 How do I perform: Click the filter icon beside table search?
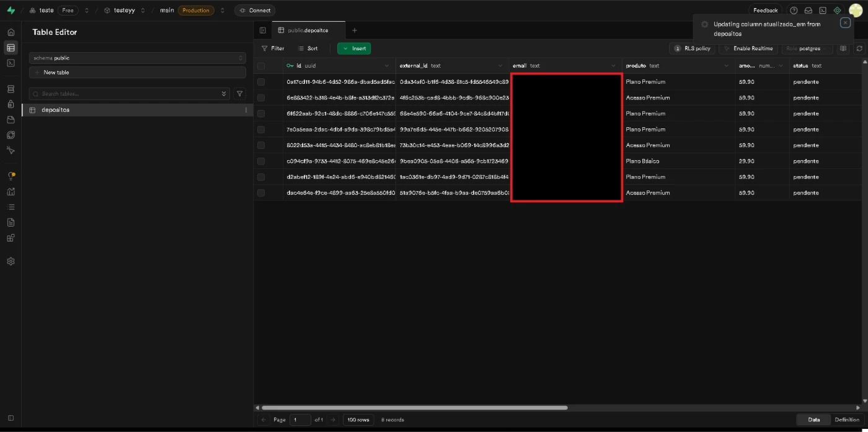(x=240, y=94)
